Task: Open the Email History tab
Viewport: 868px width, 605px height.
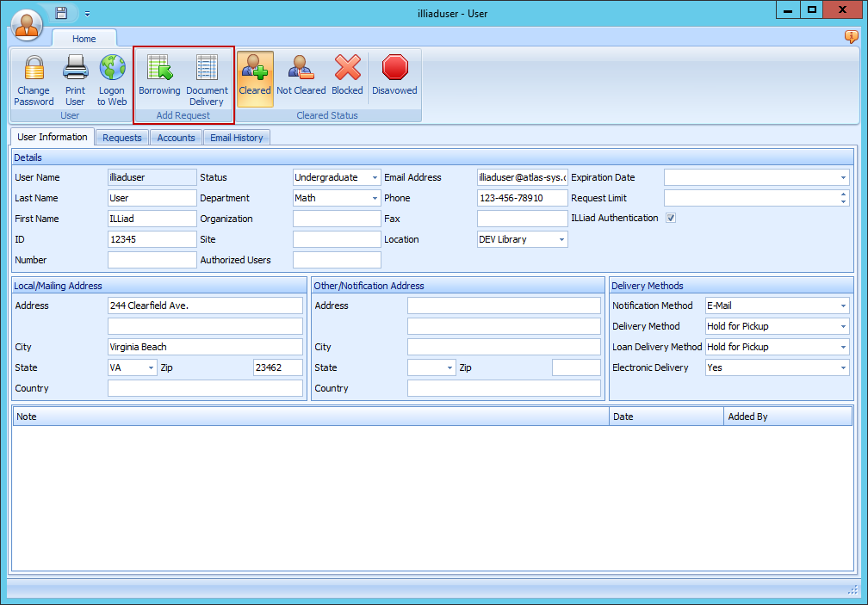Action: coord(236,137)
